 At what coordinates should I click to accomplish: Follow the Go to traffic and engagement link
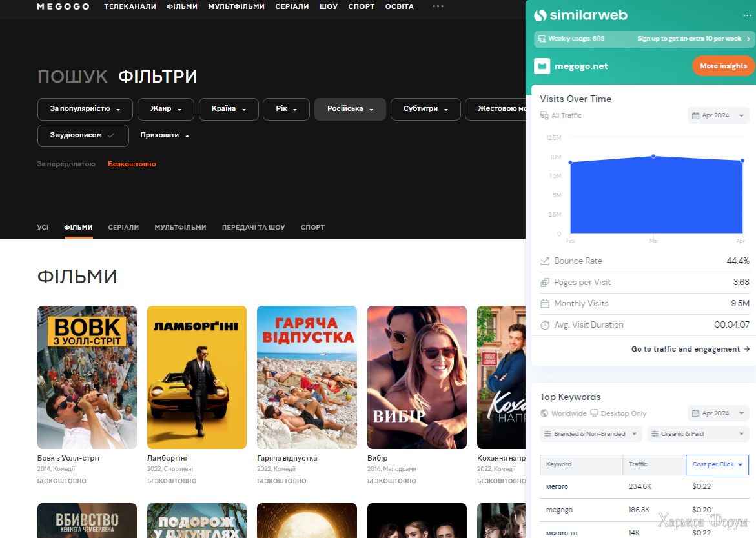(x=690, y=349)
